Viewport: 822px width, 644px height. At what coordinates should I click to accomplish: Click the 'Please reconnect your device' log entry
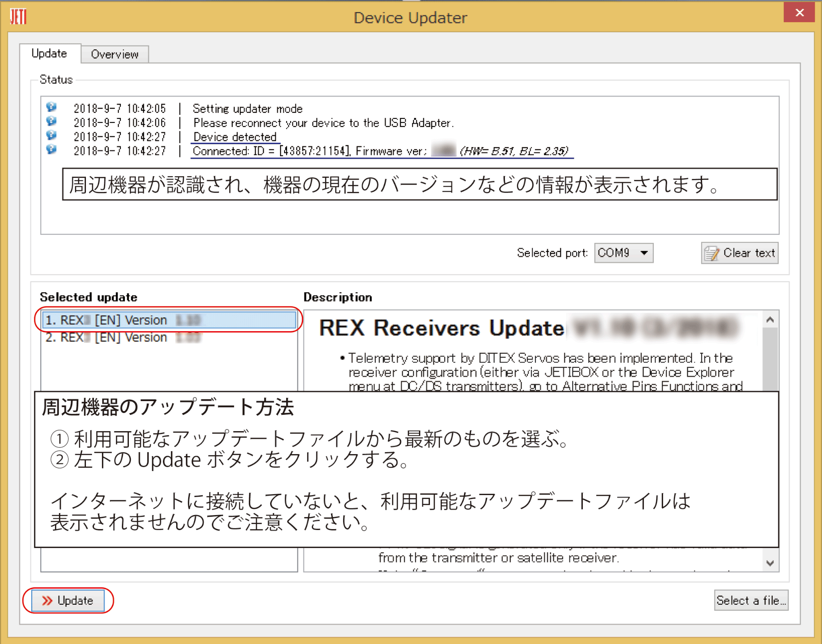[x=324, y=123]
